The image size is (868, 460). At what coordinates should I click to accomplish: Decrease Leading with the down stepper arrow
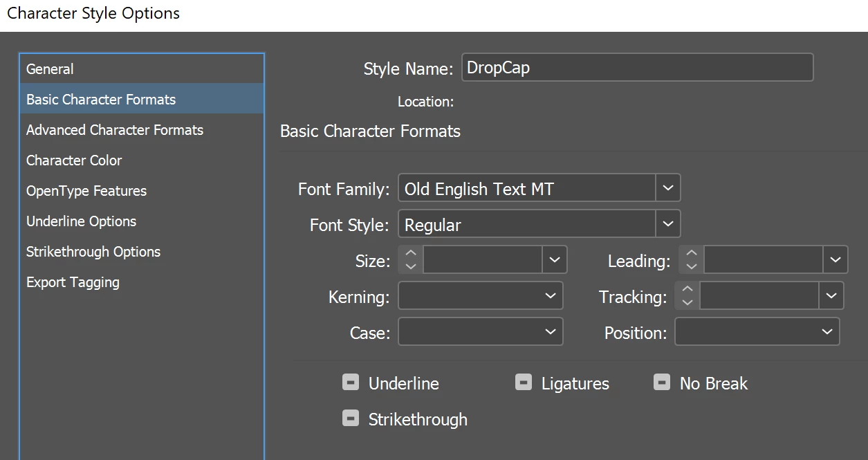692,266
